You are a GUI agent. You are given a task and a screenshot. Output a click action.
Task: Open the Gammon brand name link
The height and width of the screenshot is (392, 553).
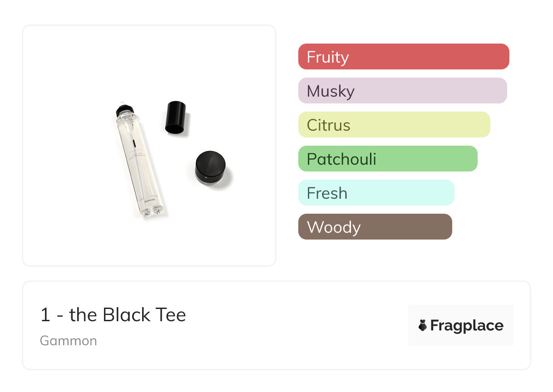coord(69,341)
